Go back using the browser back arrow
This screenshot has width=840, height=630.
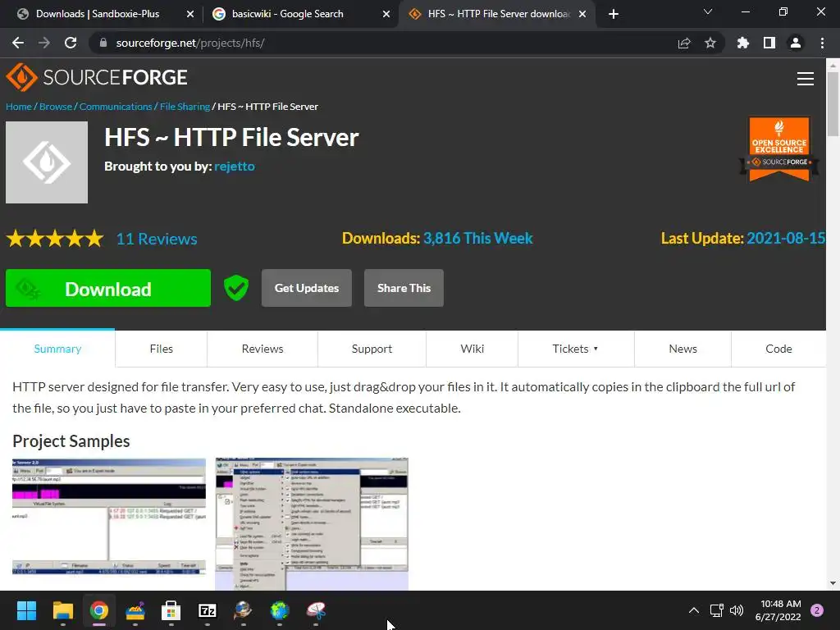18,43
